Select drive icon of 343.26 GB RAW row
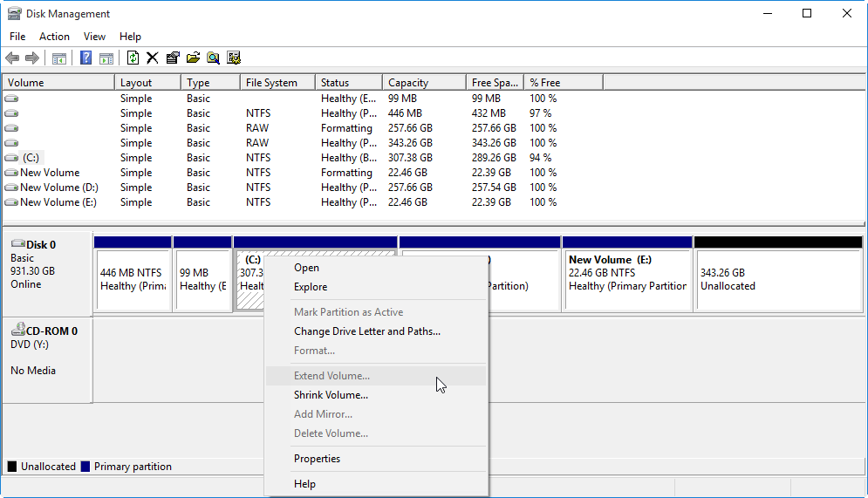Image resolution: width=868 pixels, height=498 pixels. (11, 143)
